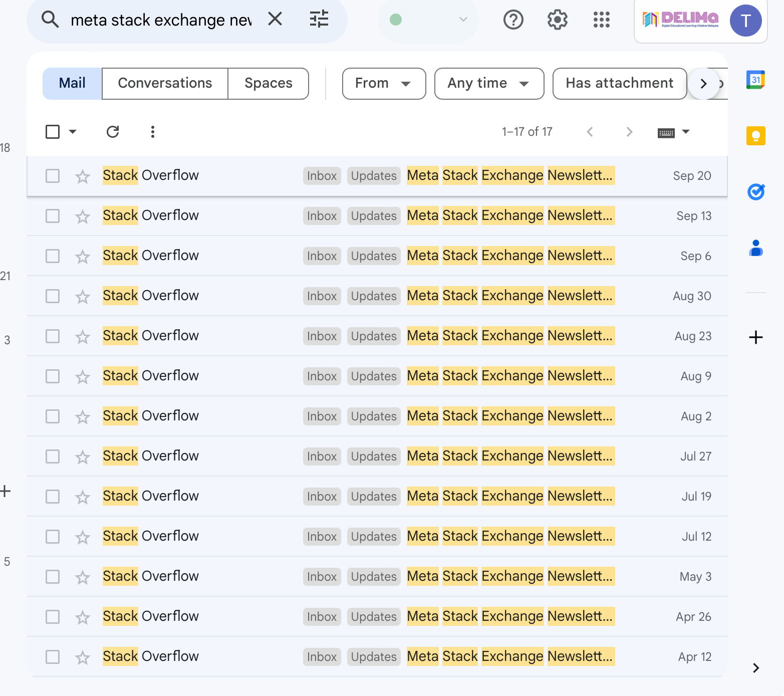Open the input tools keyboard icon
The width and height of the screenshot is (784, 696).
coord(666,132)
